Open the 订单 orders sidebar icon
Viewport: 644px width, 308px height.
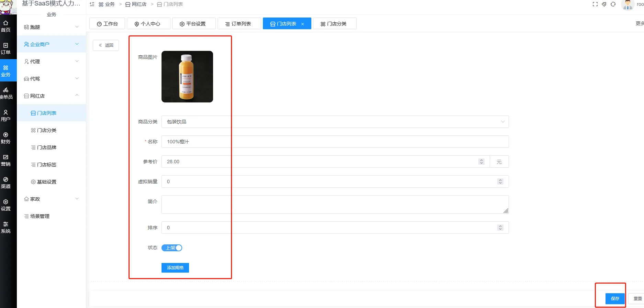[x=5, y=48]
